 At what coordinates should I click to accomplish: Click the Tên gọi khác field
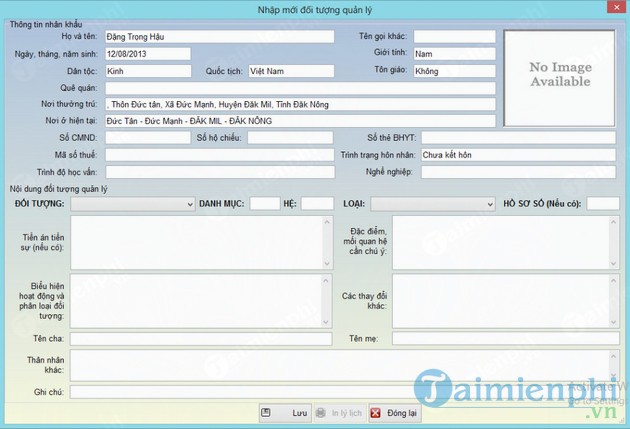click(x=454, y=37)
